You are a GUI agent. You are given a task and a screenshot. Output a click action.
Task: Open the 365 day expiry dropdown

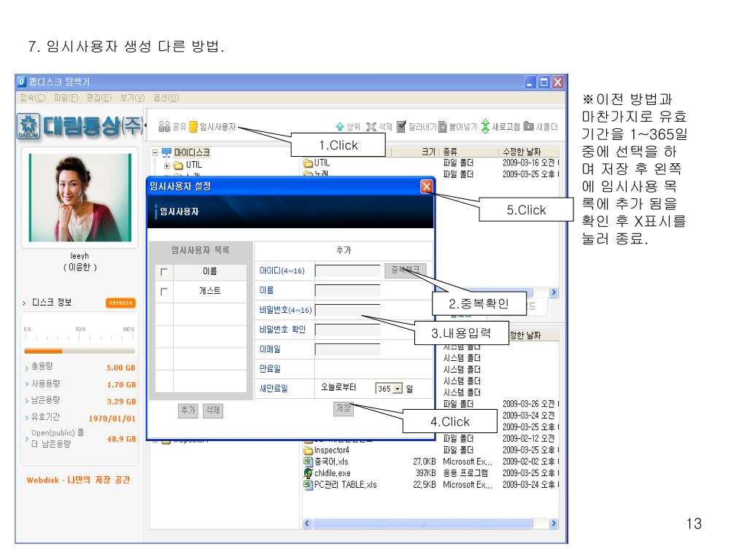click(x=398, y=389)
